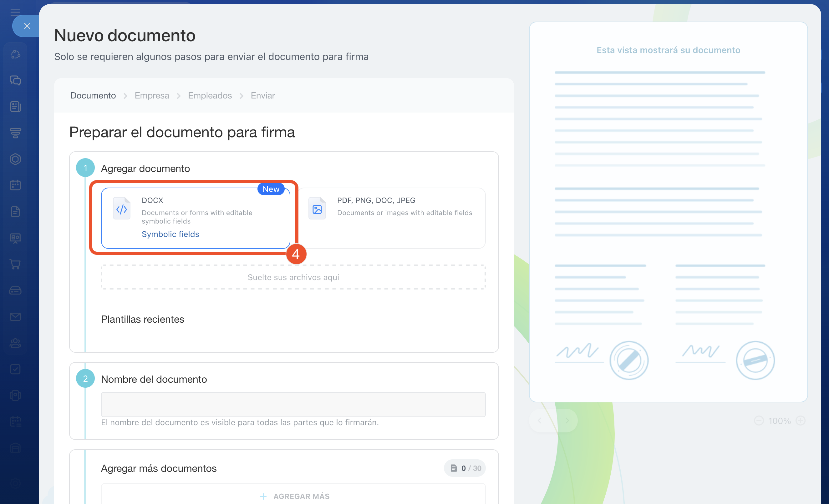Switch to the Empleados step

[210, 95]
